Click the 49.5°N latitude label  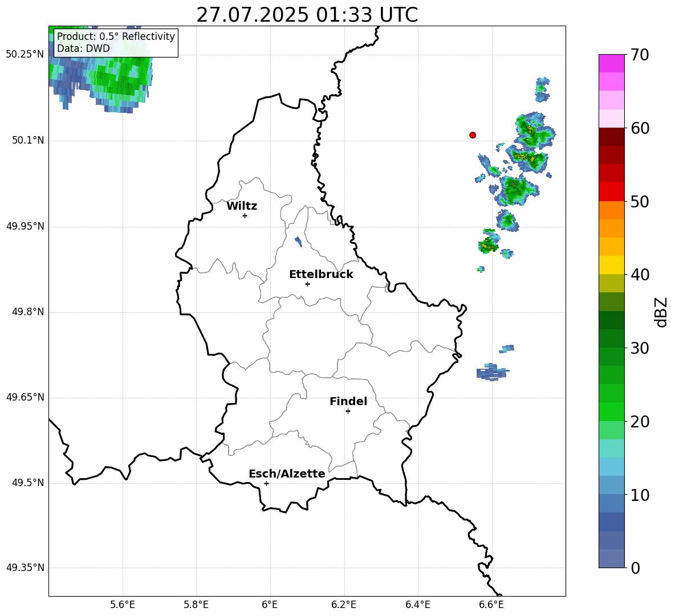click(x=28, y=483)
